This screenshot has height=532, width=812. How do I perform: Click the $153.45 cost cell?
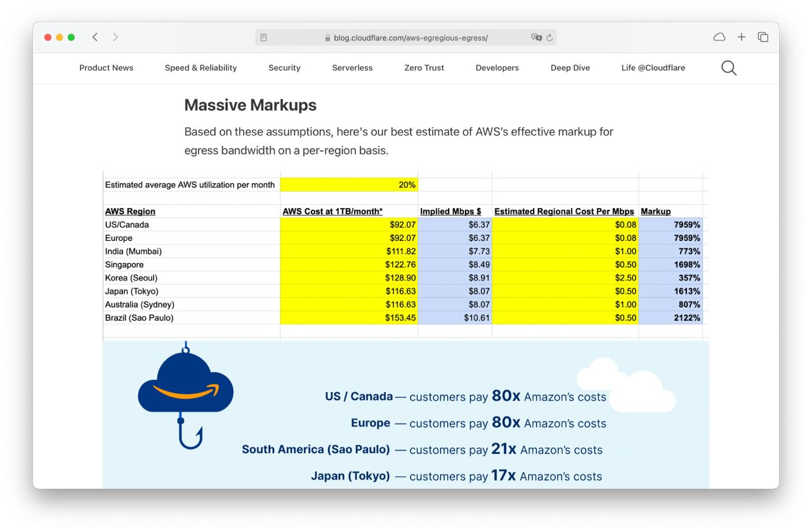coord(349,318)
